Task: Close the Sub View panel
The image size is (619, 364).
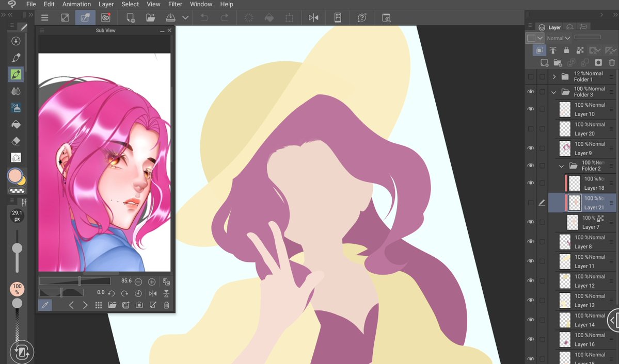Action: click(169, 30)
